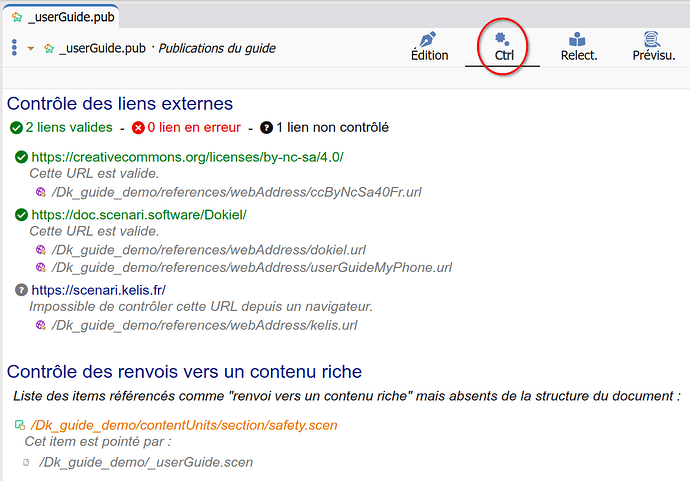Open the three-dot vertical options menu

click(x=14, y=48)
